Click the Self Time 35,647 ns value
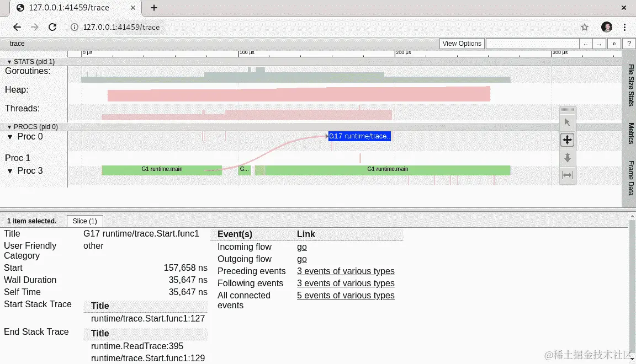This screenshot has width=636, height=364. 188,292
